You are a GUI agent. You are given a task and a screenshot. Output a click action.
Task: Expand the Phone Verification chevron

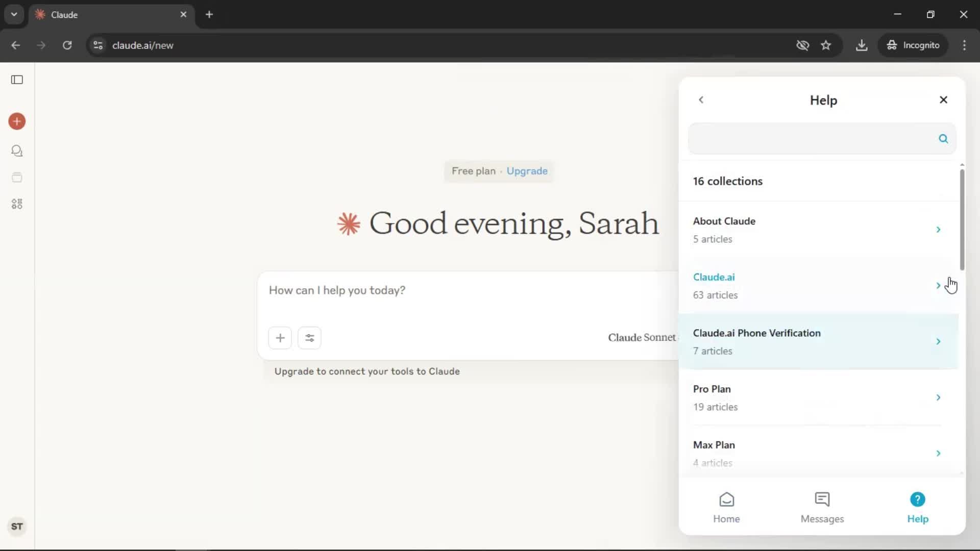point(938,341)
